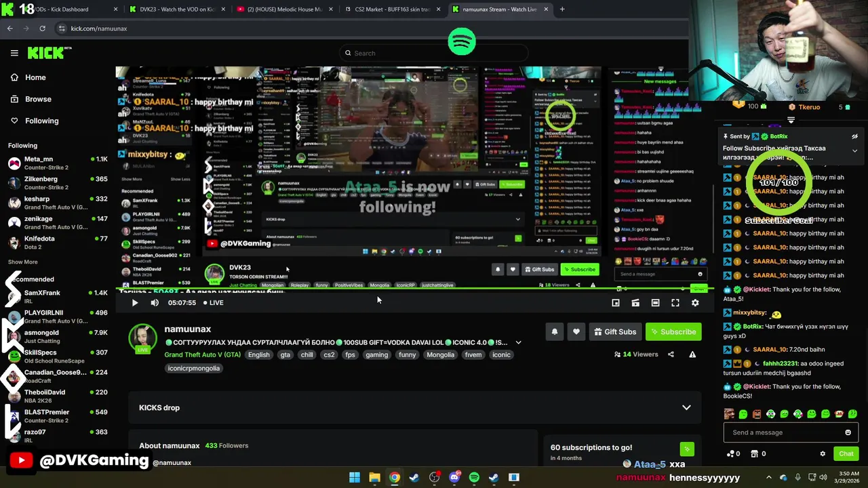Show hidden system tray icons

(x=768, y=478)
